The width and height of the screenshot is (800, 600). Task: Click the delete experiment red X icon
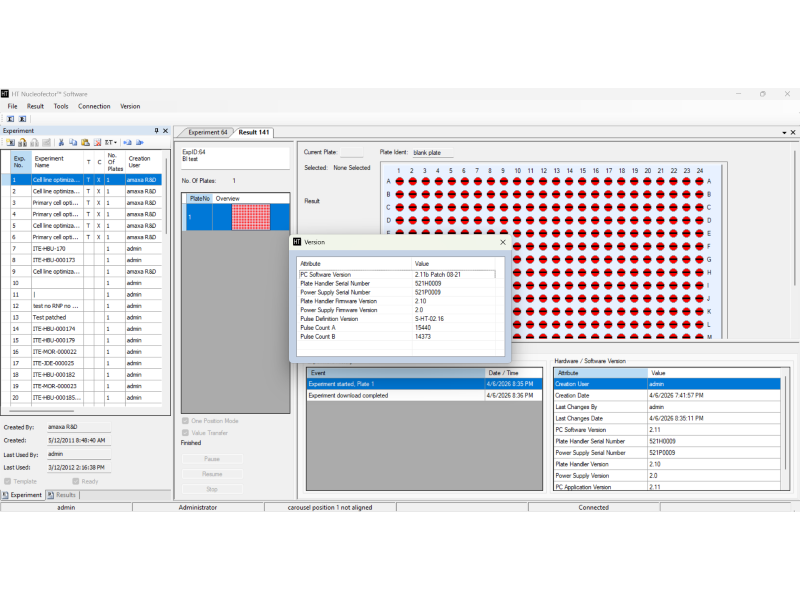coord(97,142)
